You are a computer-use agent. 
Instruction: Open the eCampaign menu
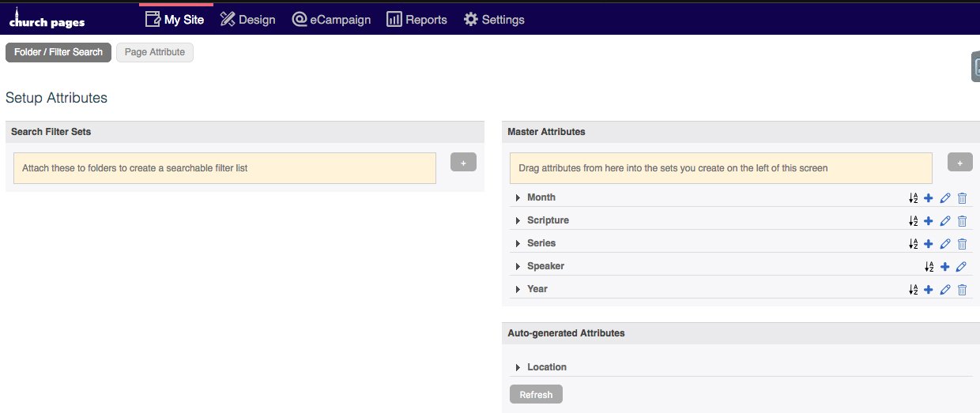tap(330, 20)
